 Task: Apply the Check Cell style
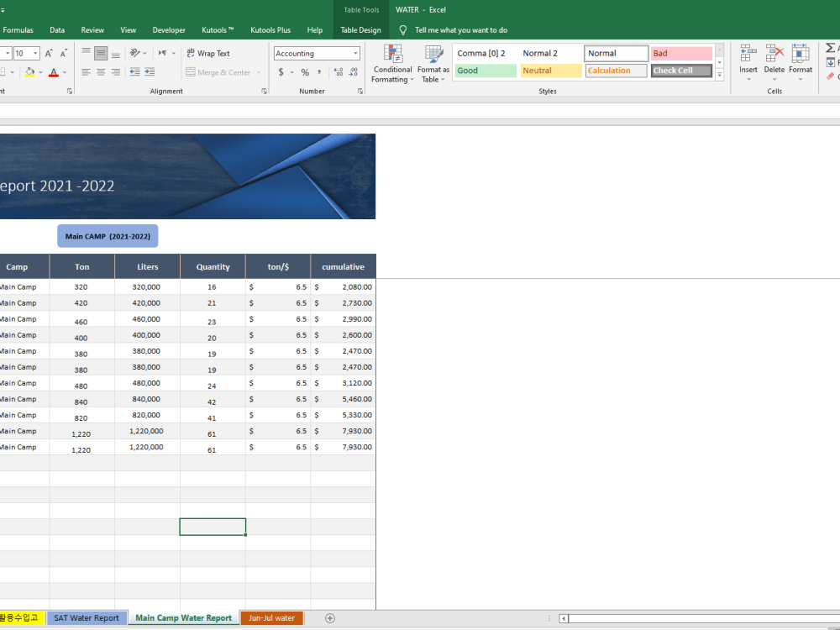pyautogui.click(x=681, y=71)
